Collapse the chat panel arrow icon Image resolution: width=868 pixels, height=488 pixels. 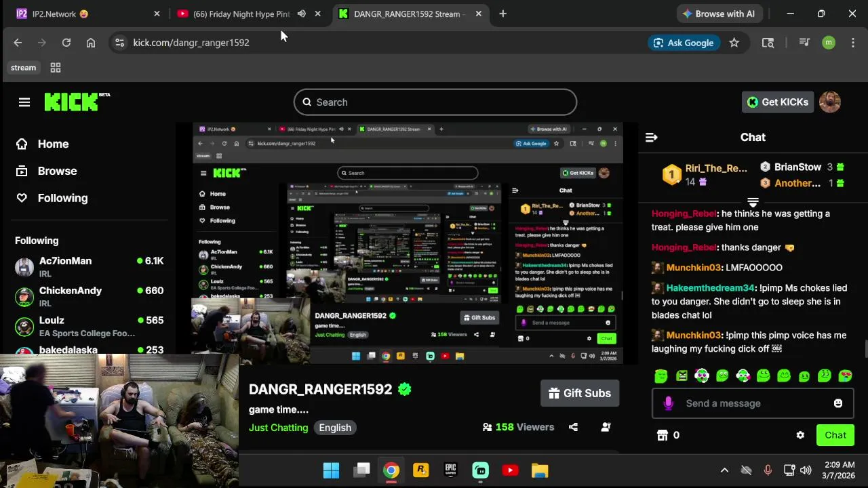652,138
